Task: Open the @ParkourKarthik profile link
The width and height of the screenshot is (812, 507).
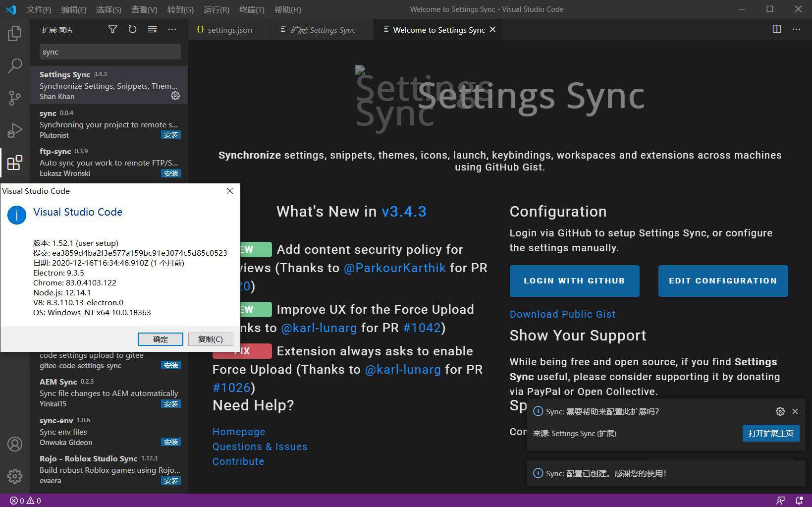Action: pyautogui.click(x=394, y=268)
